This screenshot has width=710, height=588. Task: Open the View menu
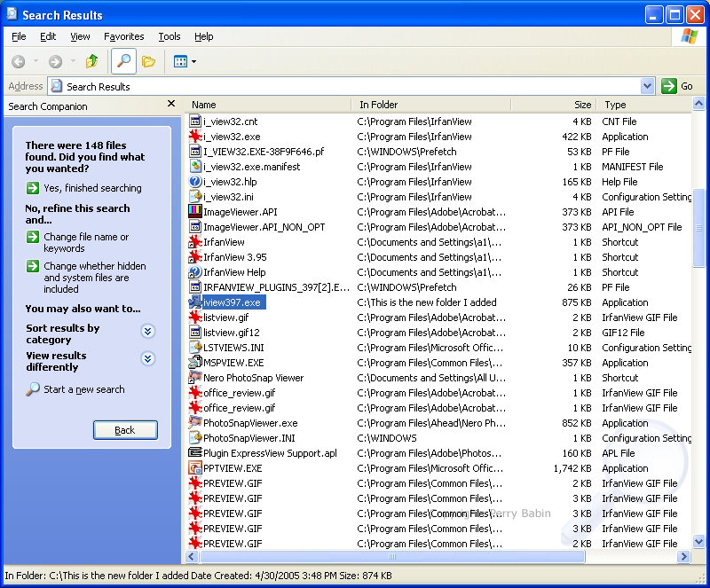[x=80, y=36]
